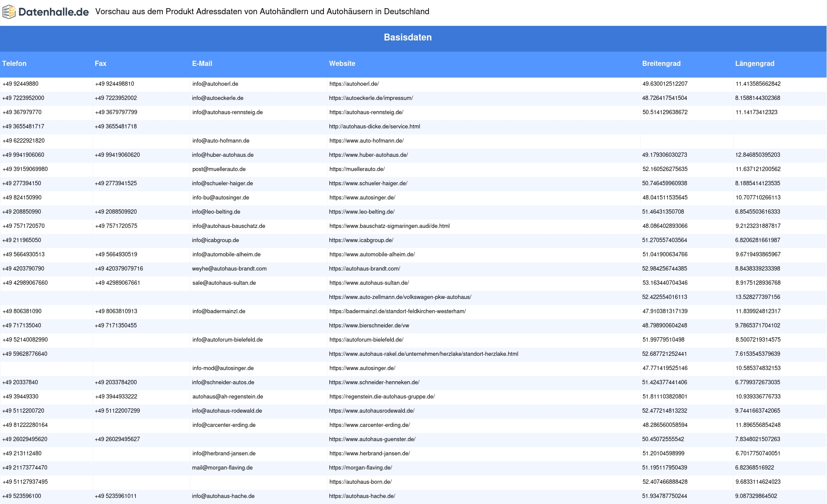Screen dimensions: 827x504
Task: Select email info-mod@autosinger.de
Action: coord(223,368)
